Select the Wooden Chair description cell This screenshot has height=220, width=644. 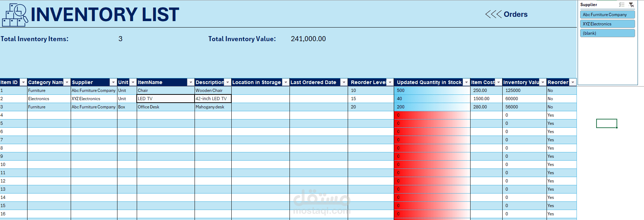tap(213, 91)
